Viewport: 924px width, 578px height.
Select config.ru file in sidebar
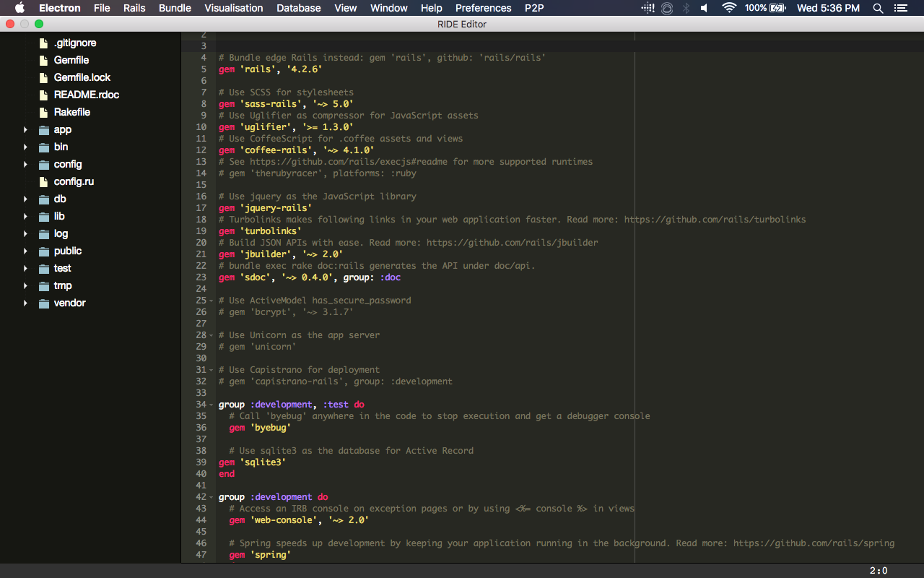click(x=74, y=181)
